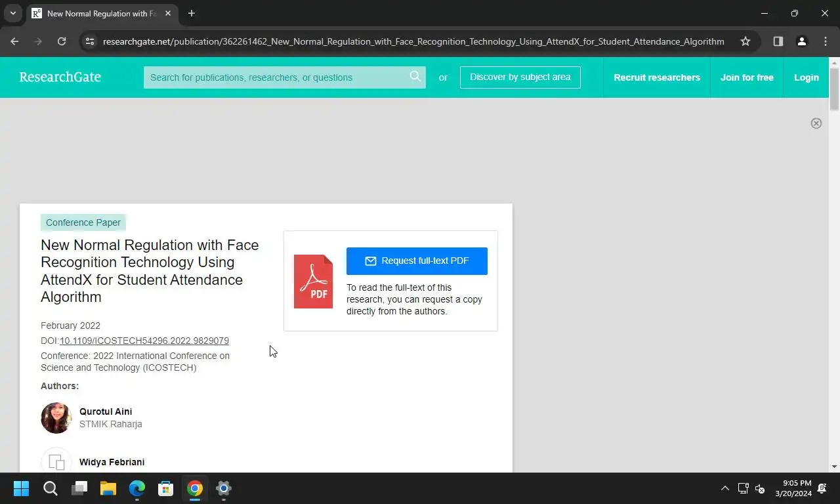Click the Login link
840x504 pixels.
click(807, 77)
